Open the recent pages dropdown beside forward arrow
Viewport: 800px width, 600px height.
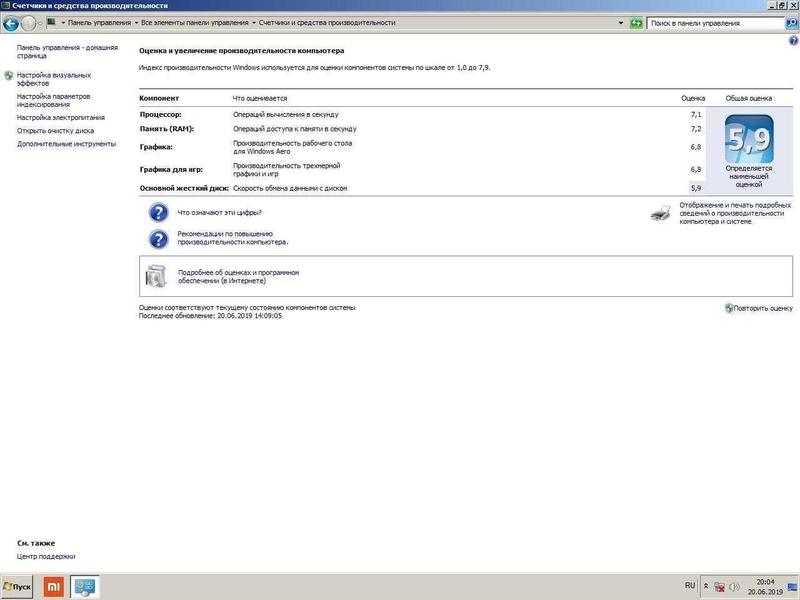point(40,23)
